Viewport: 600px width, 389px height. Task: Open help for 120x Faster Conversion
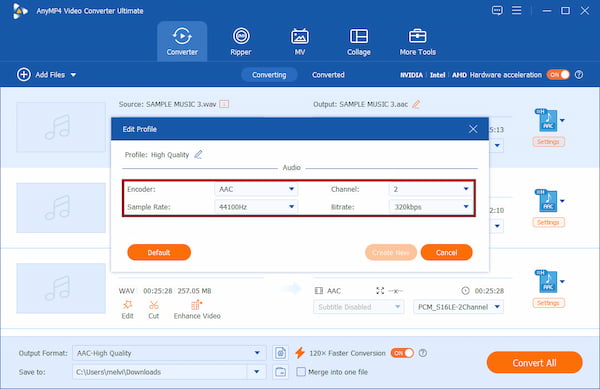pos(423,353)
